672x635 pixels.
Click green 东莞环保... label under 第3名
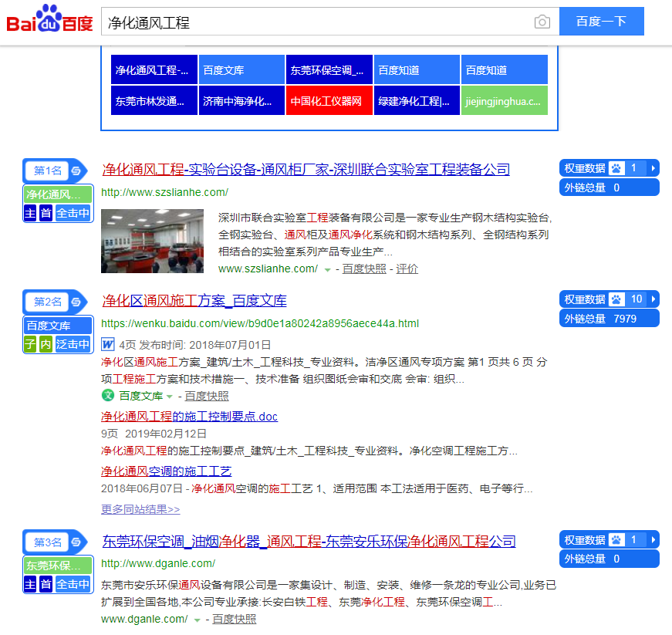(x=58, y=566)
